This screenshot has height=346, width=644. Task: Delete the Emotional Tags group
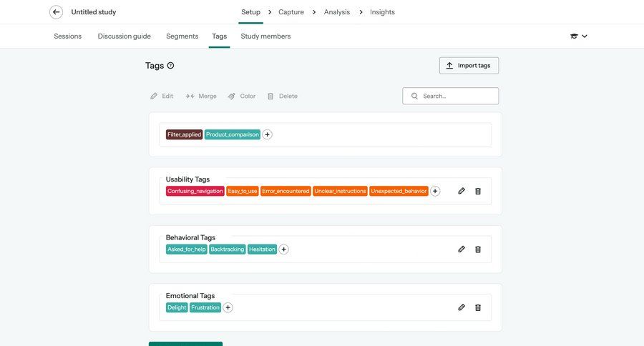point(478,307)
